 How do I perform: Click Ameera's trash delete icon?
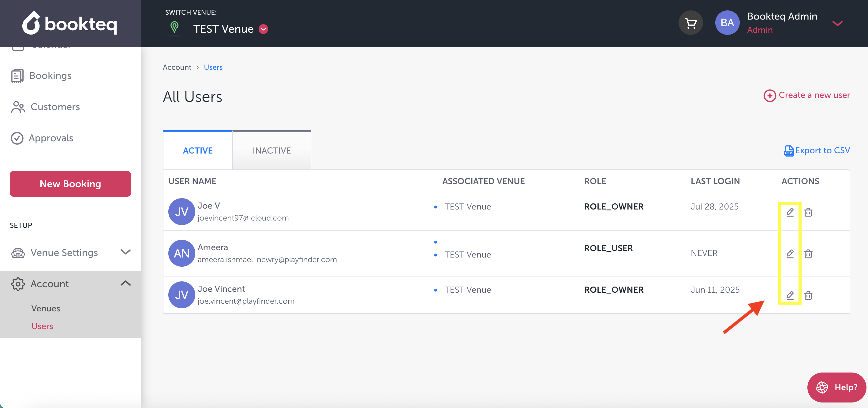(808, 254)
